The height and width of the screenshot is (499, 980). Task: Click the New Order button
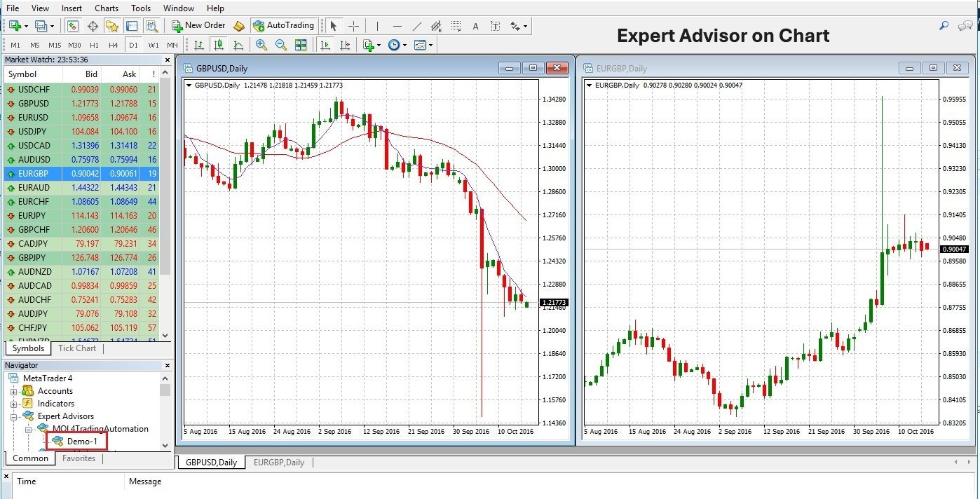198,26
